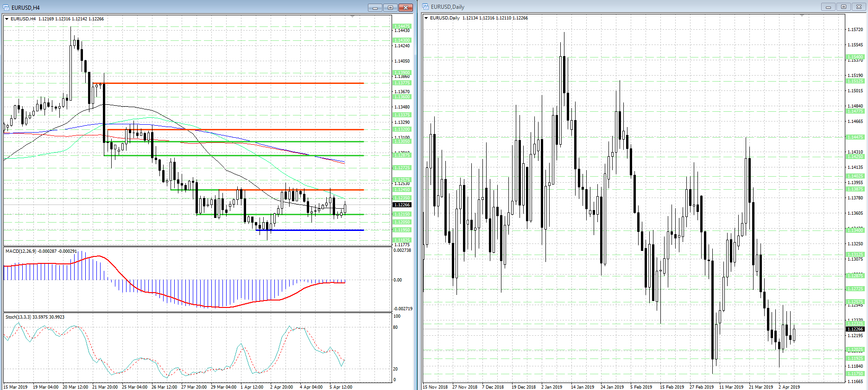Close the EURUSD,H4 chart window

[405, 7]
